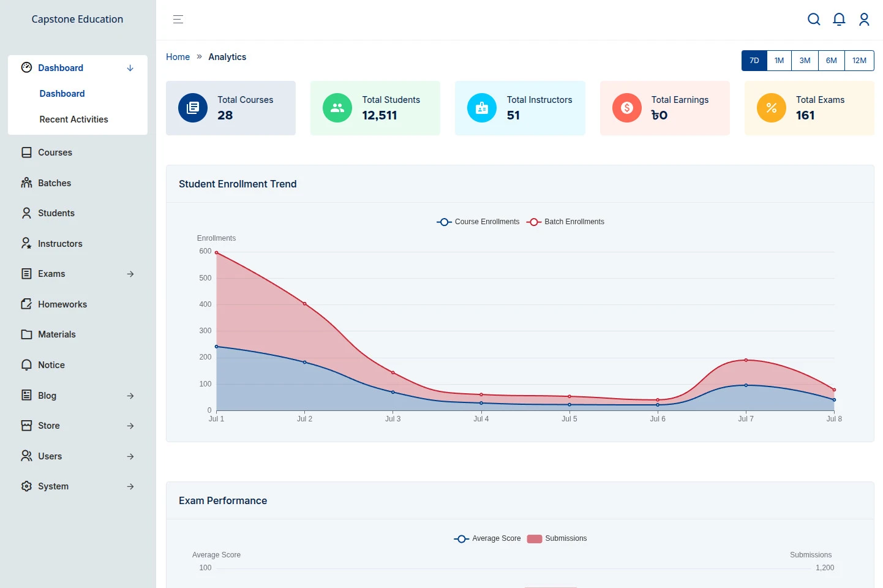Open notifications bell icon

coord(839,20)
